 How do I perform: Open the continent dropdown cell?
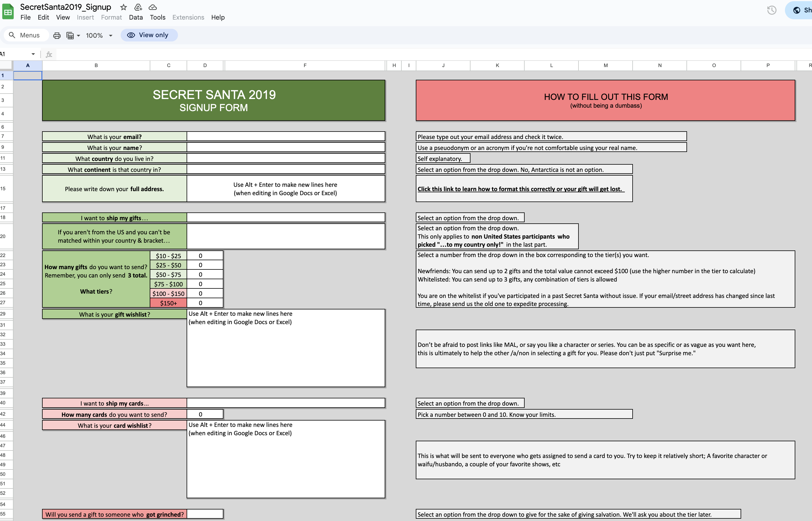pyautogui.click(x=286, y=170)
